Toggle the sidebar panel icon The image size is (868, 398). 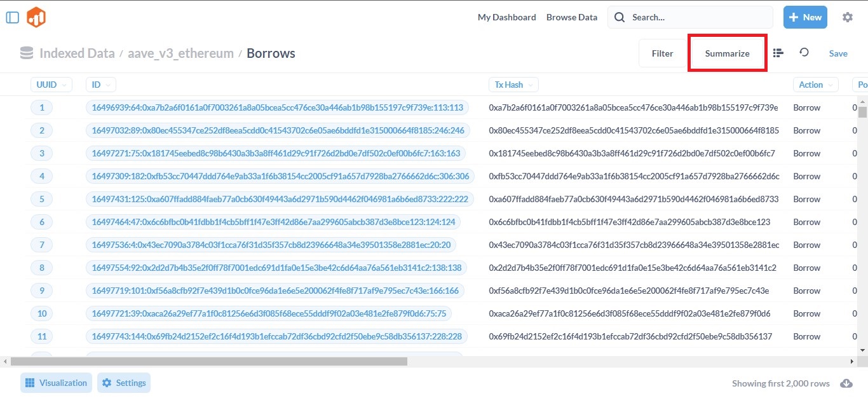(12, 17)
